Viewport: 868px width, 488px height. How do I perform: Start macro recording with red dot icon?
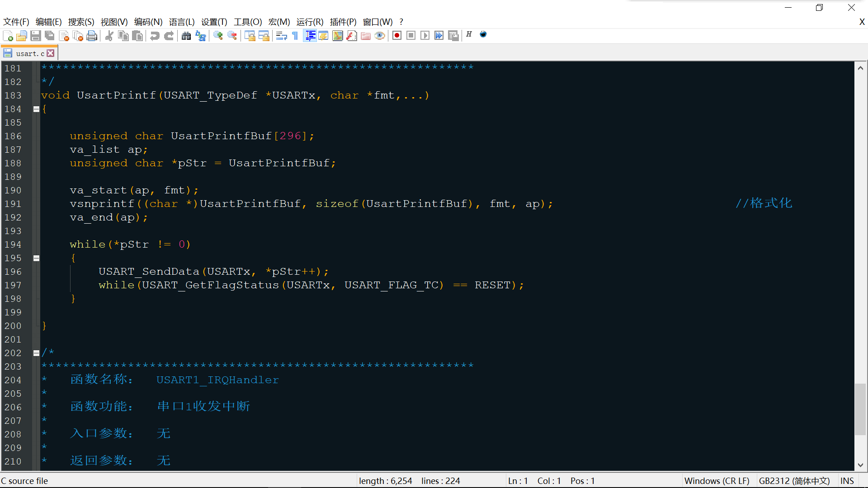pos(397,36)
